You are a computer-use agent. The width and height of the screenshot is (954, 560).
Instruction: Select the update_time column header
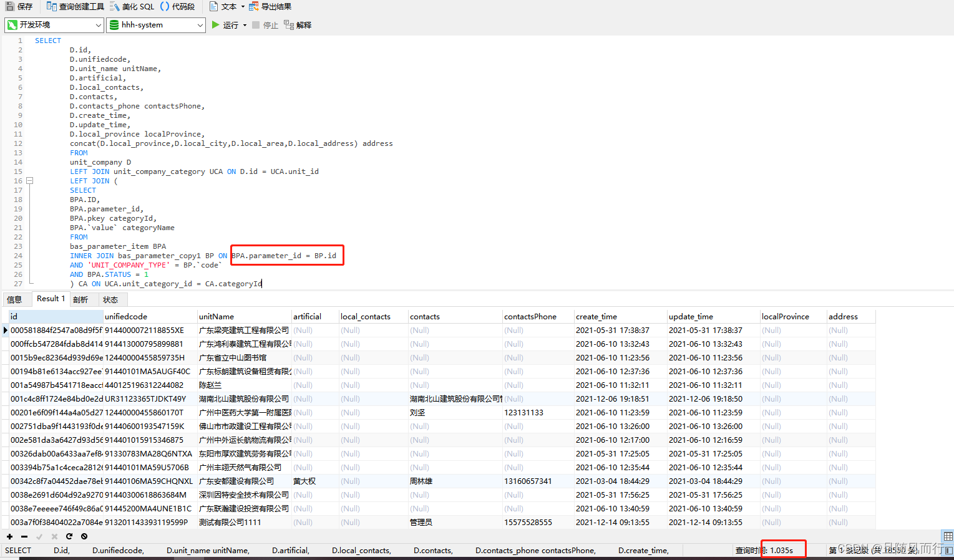(713, 316)
